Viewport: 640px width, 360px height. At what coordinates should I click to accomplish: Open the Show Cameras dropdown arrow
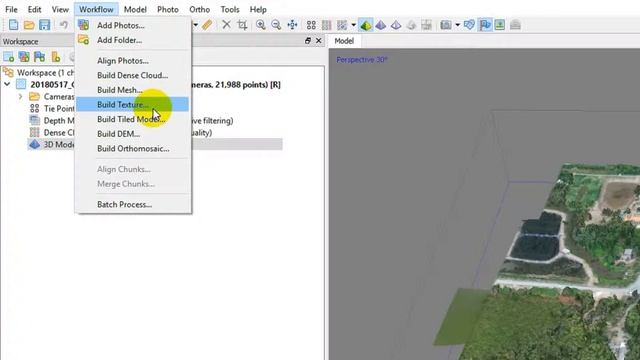tap(458, 25)
